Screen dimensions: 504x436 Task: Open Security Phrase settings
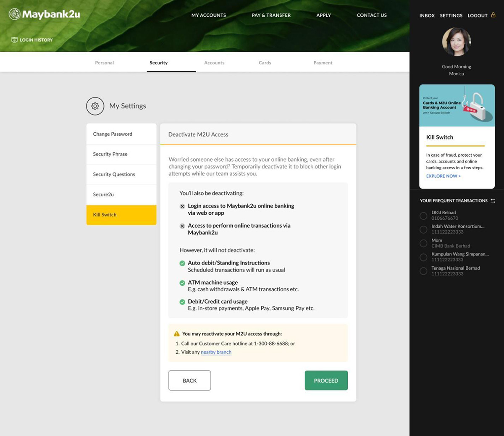[121, 154]
